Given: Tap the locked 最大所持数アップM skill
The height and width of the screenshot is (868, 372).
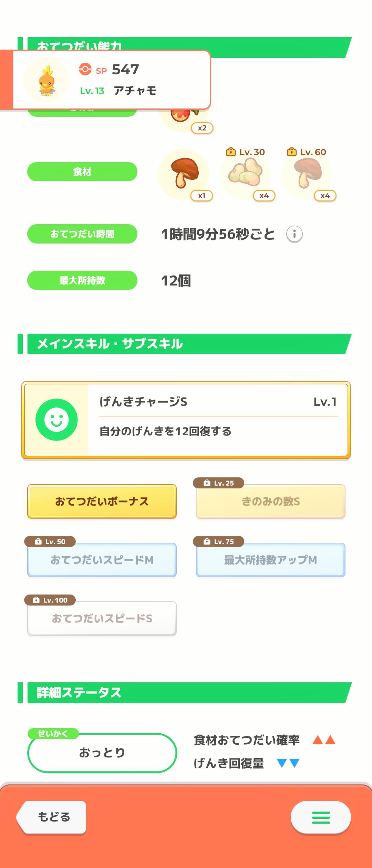Looking at the screenshot, I should click(x=271, y=560).
